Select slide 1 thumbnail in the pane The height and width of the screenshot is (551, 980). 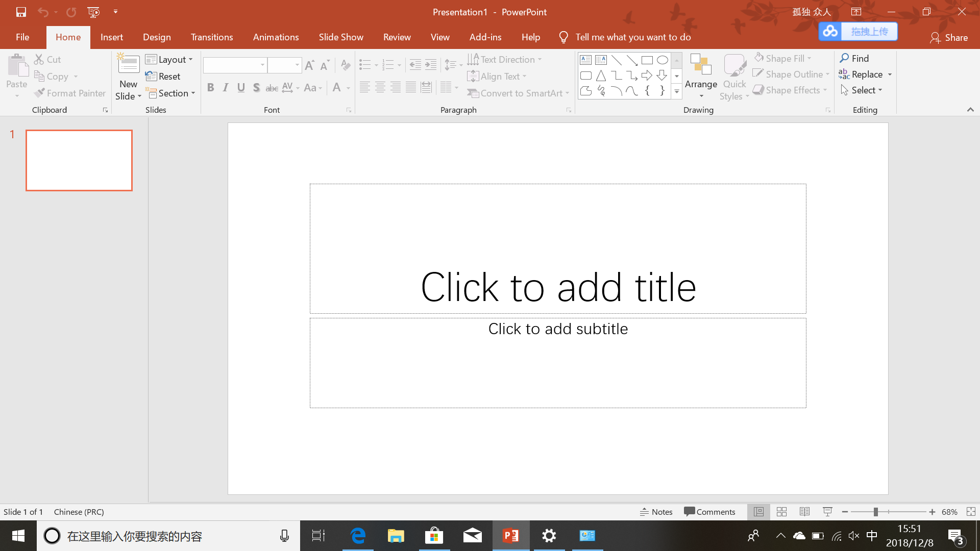(79, 160)
